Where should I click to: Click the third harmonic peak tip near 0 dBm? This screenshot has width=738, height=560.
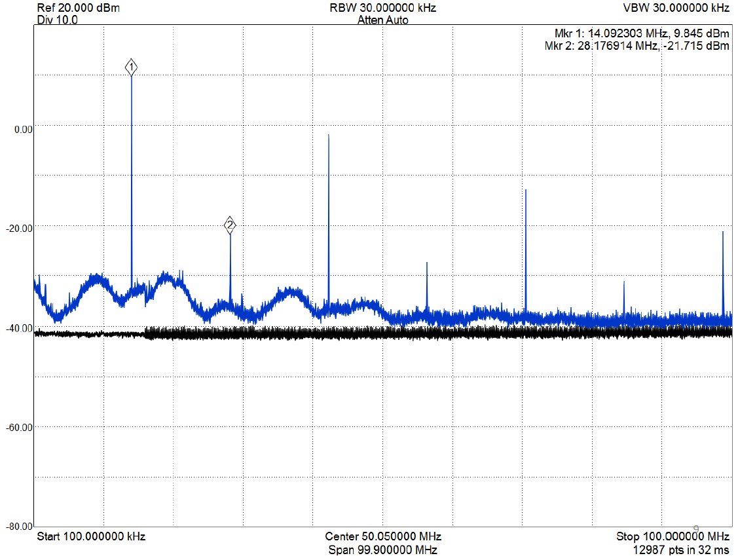tap(329, 136)
